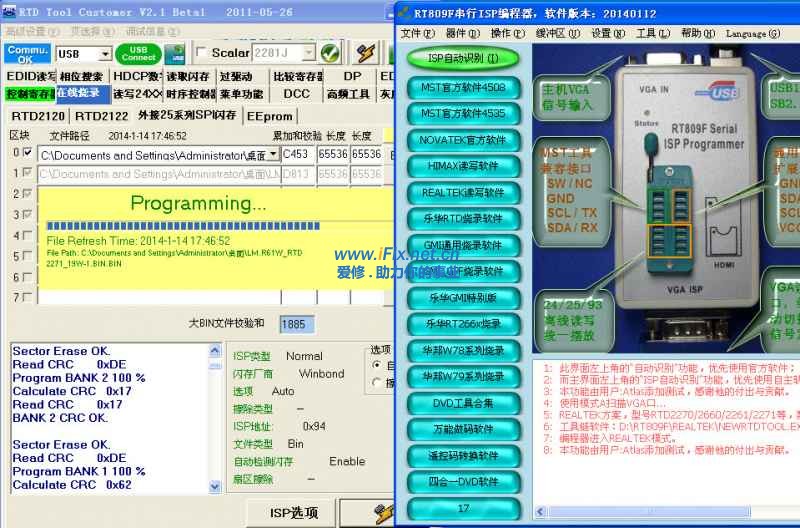800x528 pixels.
Task: Click the 四合一DVD软件 button
Action: point(463,482)
